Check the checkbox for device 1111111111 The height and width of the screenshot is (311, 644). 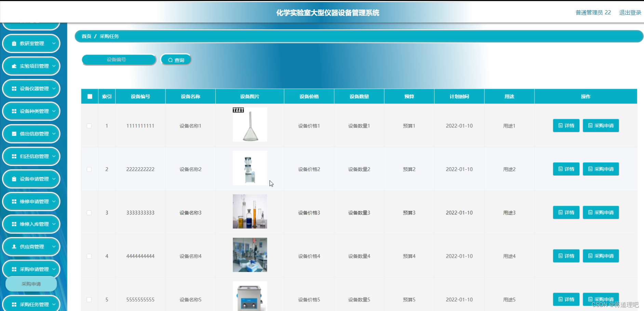coord(90,126)
